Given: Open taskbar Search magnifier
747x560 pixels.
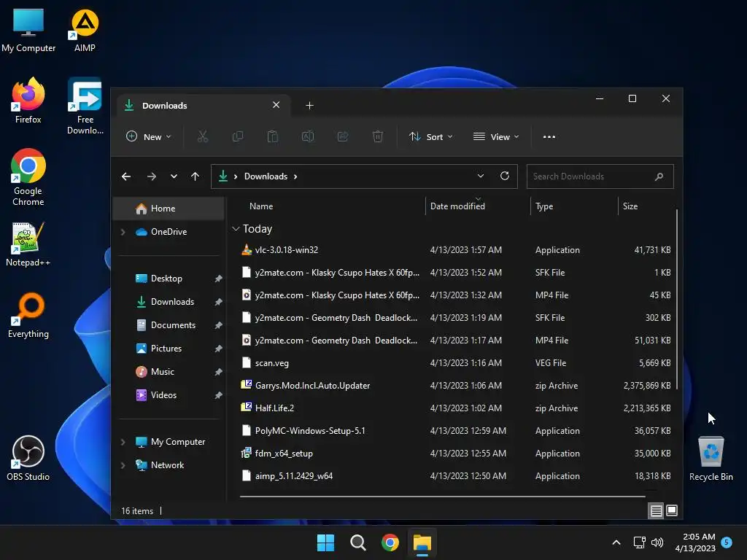Looking at the screenshot, I should tap(357, 542).
